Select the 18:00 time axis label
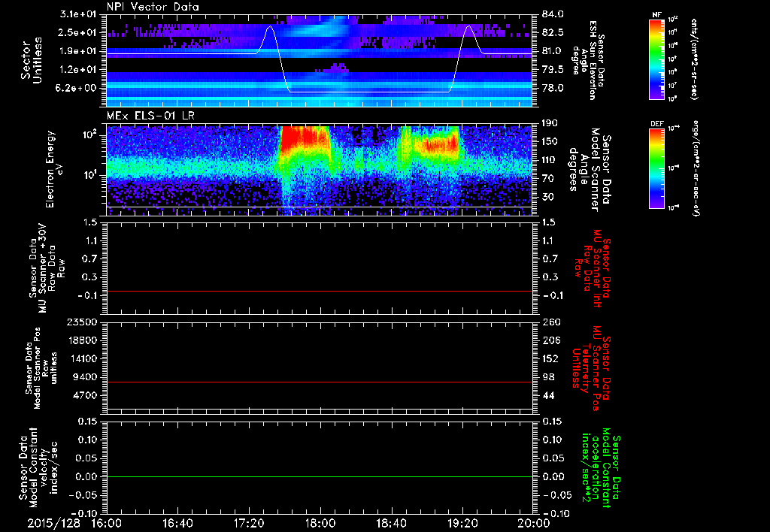The width and height of the screenshot is (770, 532). click(x=320, y=522)
